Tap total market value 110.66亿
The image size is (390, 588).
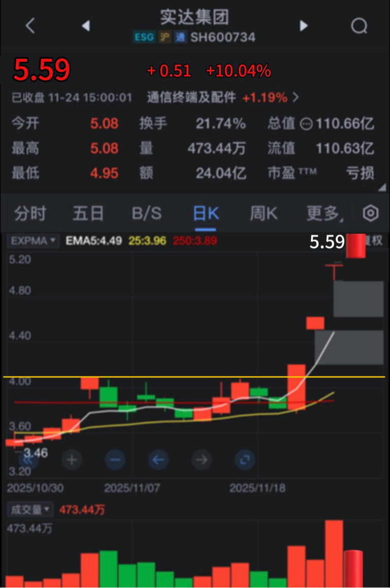[x=345, y=123]
